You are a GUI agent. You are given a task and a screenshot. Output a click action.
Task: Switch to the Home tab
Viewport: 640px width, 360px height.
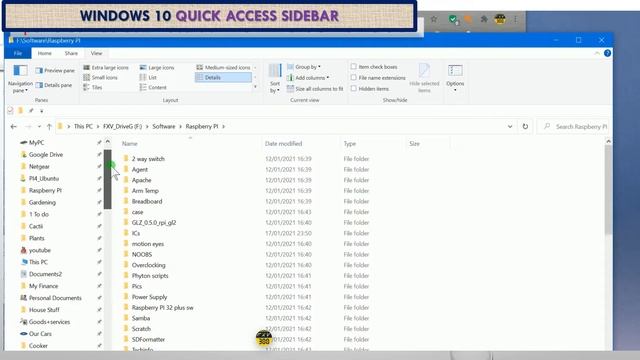pyautogui.click(x=44, y=53)
